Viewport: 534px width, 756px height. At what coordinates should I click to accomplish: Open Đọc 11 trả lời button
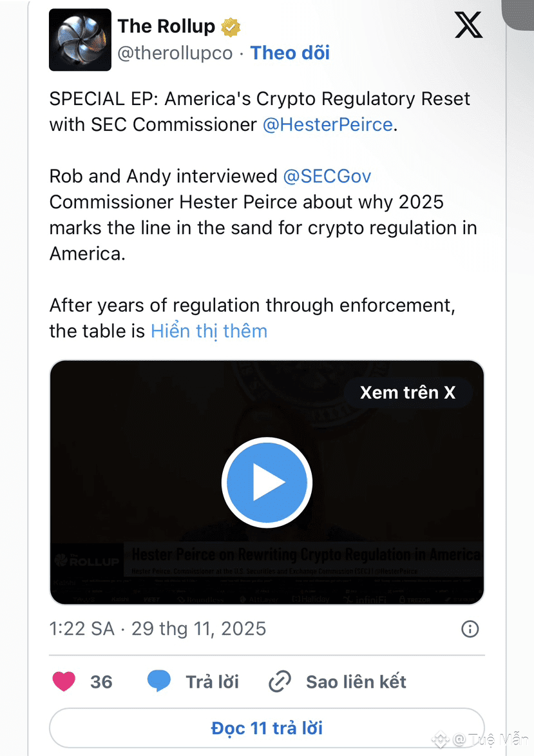tap(267, 728)
